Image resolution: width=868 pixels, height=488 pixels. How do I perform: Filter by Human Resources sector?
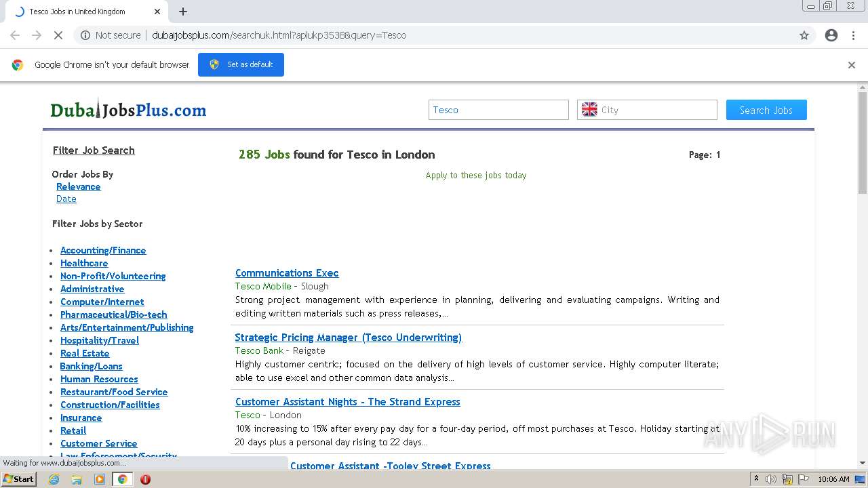pyautogui.click(x=99, y=379)
